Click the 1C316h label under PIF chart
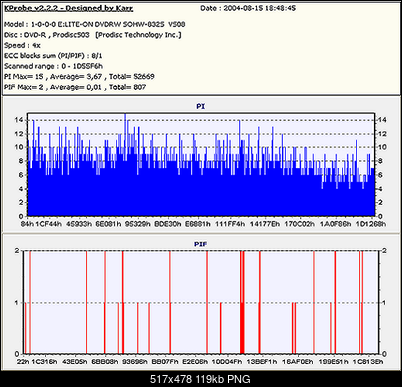The image size is (402, 387). (44, 362)
